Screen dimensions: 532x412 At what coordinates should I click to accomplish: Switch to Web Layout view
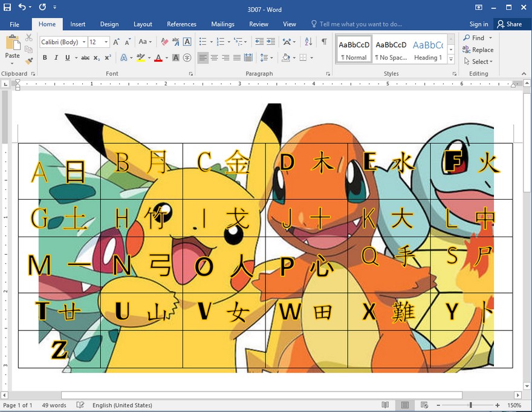pyautogui.click(x=424, y=405)
